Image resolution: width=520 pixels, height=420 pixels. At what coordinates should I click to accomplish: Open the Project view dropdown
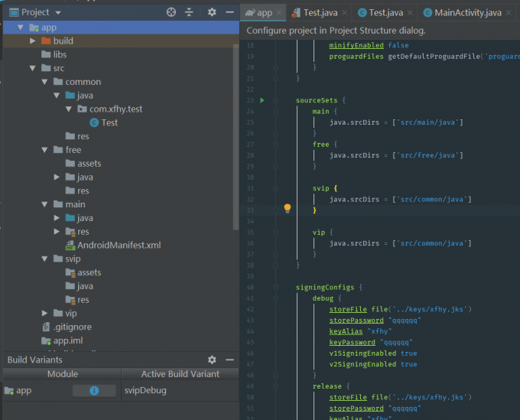click(58, 12)
